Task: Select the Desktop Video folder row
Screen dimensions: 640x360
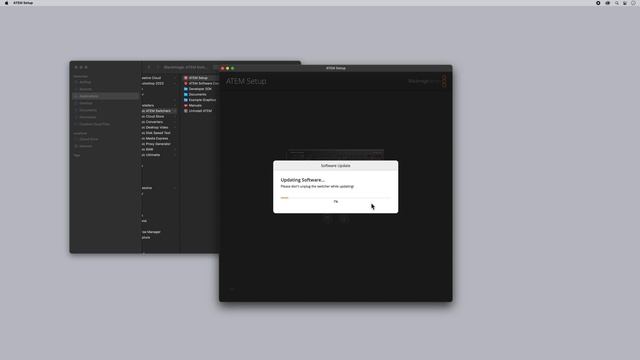Action: [x=159, y=127]
